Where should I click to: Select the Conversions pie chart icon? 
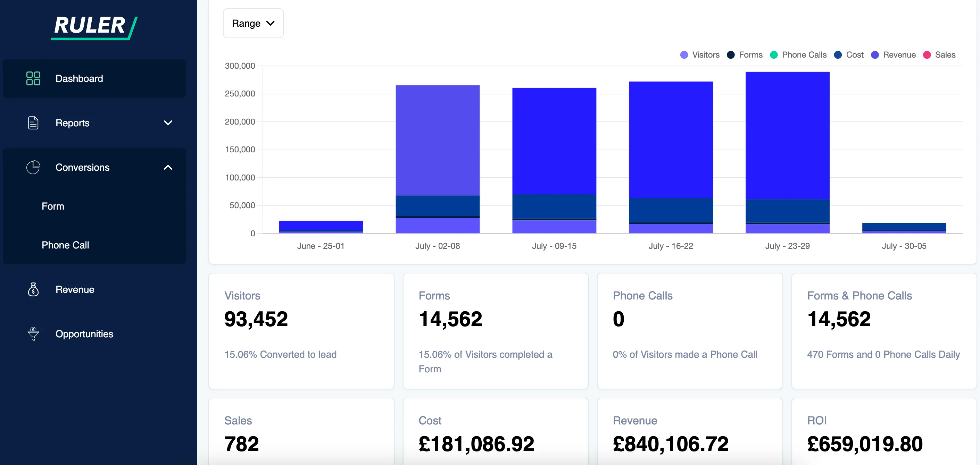tap(33, 167)
